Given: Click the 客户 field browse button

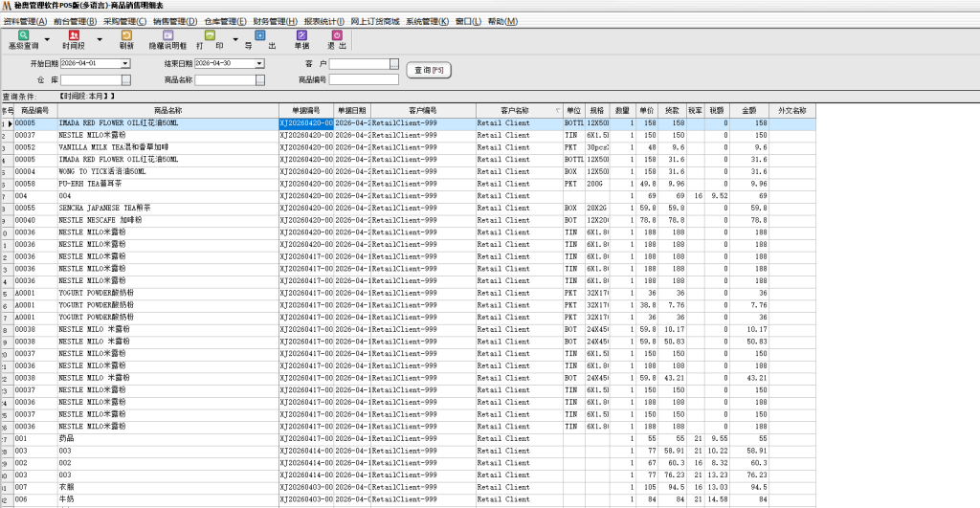Looking at the screenshot, I should [394, 64].
